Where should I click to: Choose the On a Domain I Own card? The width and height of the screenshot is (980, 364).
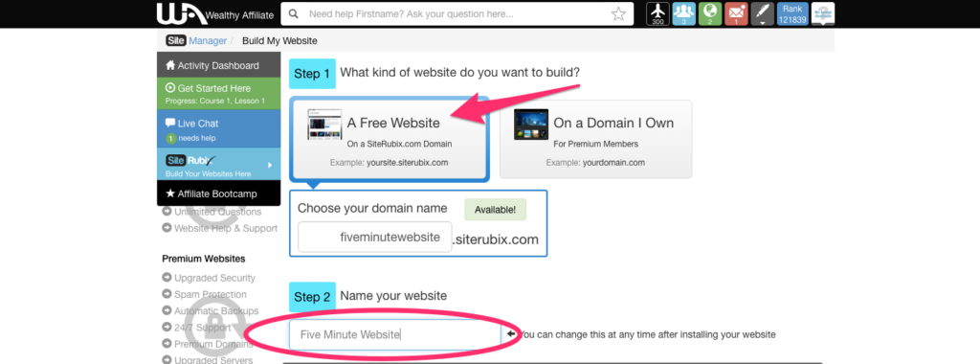point(595,139)
